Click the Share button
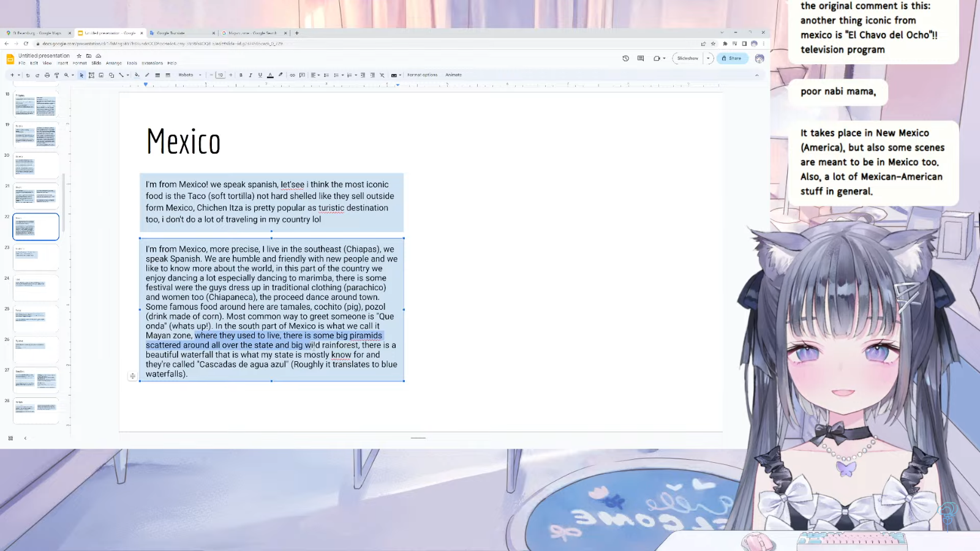 click(x=732, y=58)
